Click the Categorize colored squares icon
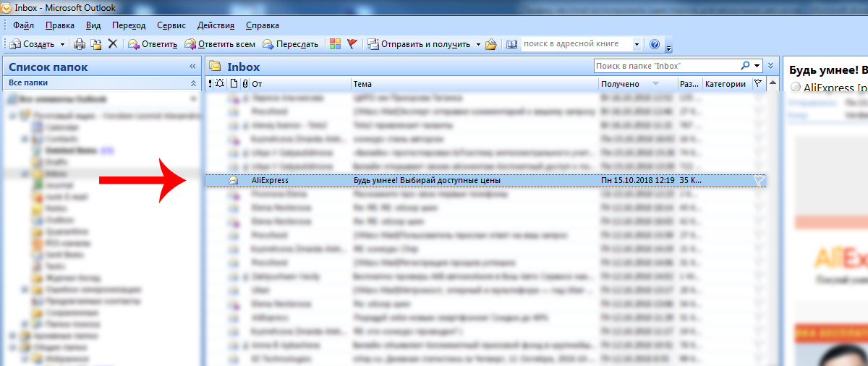Screen dimensions: 868x366 tap(336, 44)
